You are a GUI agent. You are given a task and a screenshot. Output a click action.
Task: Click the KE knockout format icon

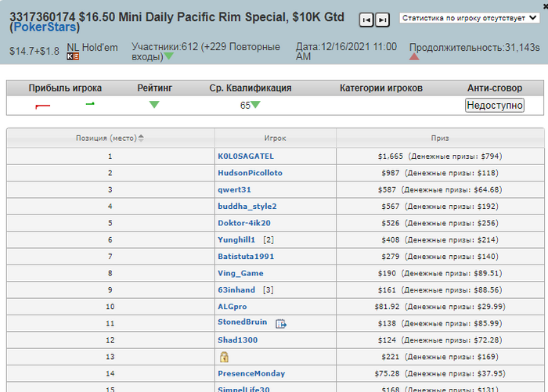(73, 56)
